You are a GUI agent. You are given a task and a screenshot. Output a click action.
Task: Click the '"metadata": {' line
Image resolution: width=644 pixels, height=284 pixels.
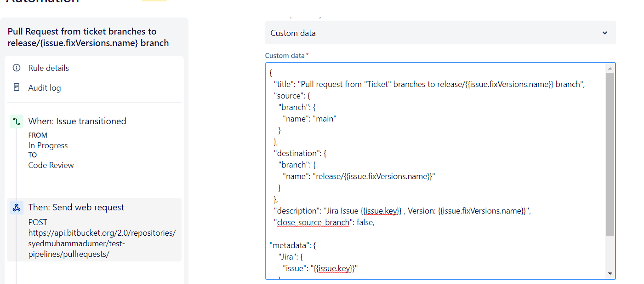293,245
